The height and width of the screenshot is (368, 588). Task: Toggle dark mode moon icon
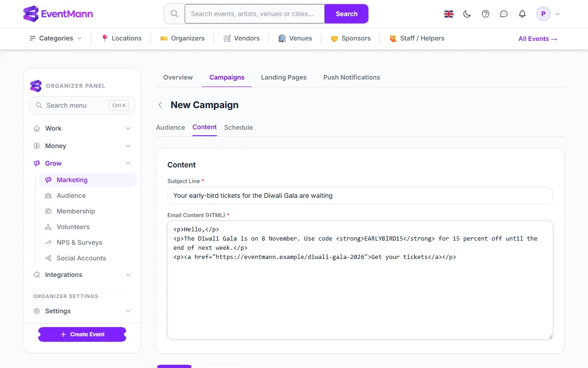pos(467,14)
